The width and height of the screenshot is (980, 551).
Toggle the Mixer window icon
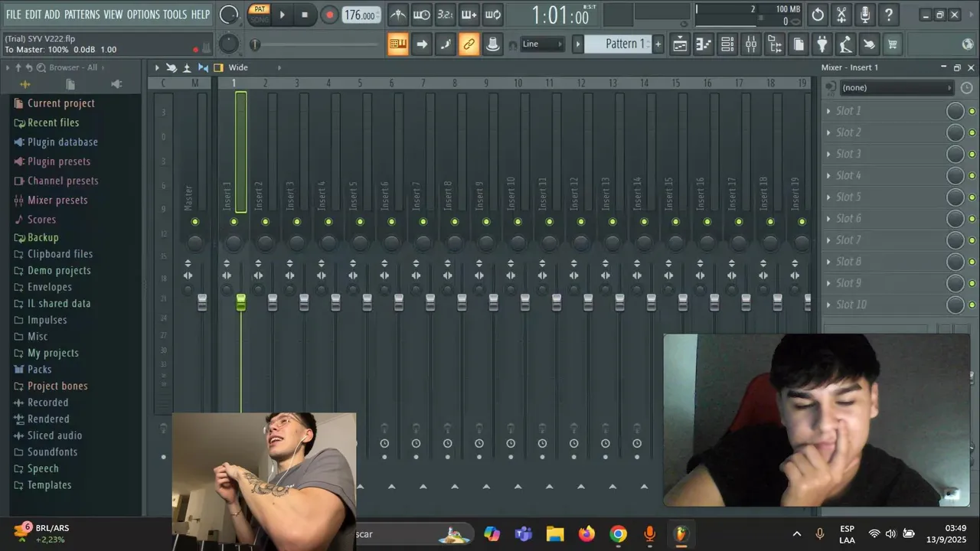click(751, 44)
